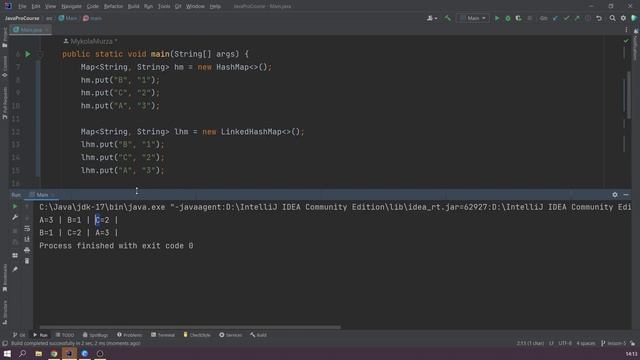640x360 pixels.
Task: Click the rollback undo arrow icon
Action: 599,18
